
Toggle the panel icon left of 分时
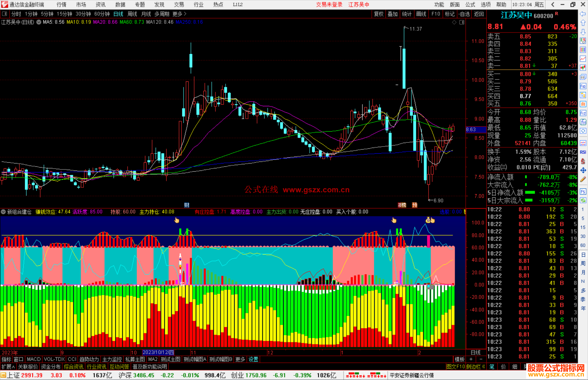pos(5,14)
